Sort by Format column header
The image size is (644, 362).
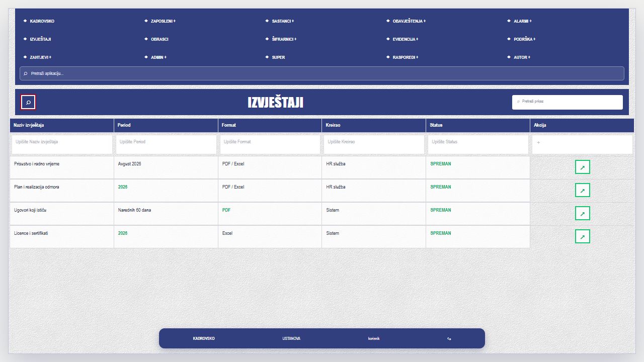coord(270,125)
